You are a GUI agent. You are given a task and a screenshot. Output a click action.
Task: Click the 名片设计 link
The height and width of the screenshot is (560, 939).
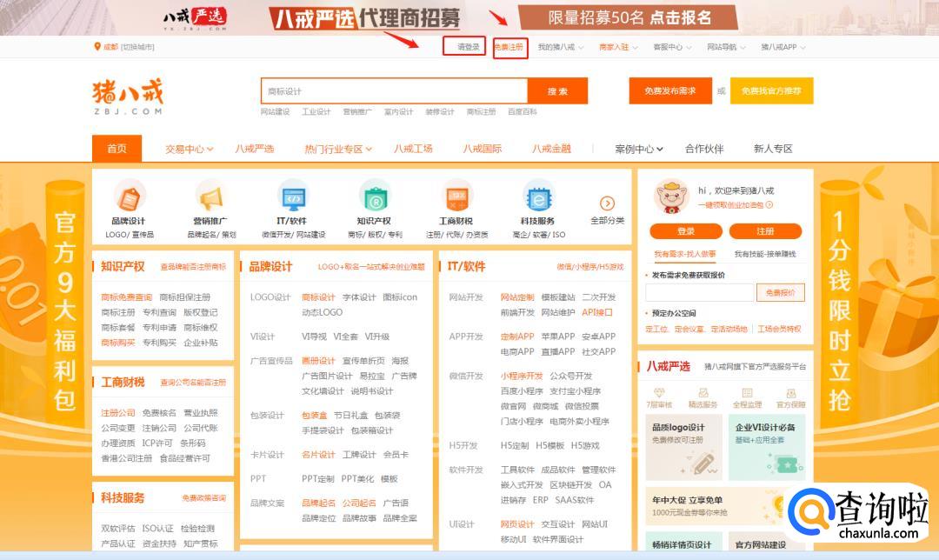(318, 455)
